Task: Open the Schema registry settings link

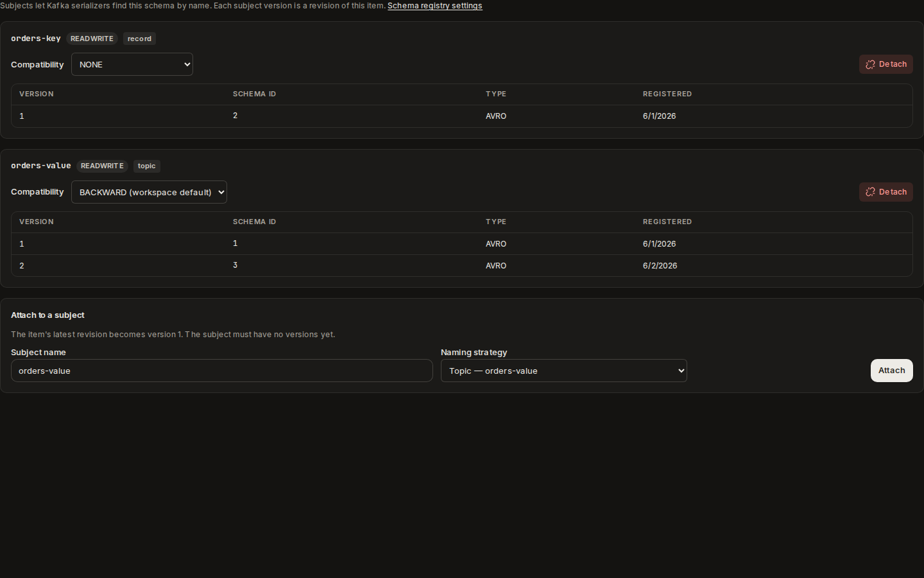Action: click(x=435, y=6)
